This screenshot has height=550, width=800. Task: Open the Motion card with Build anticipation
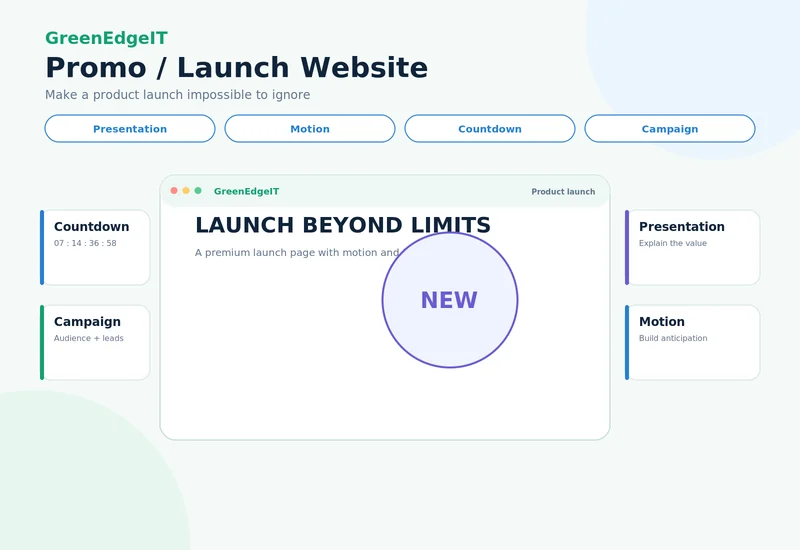[x=692, y=342]
